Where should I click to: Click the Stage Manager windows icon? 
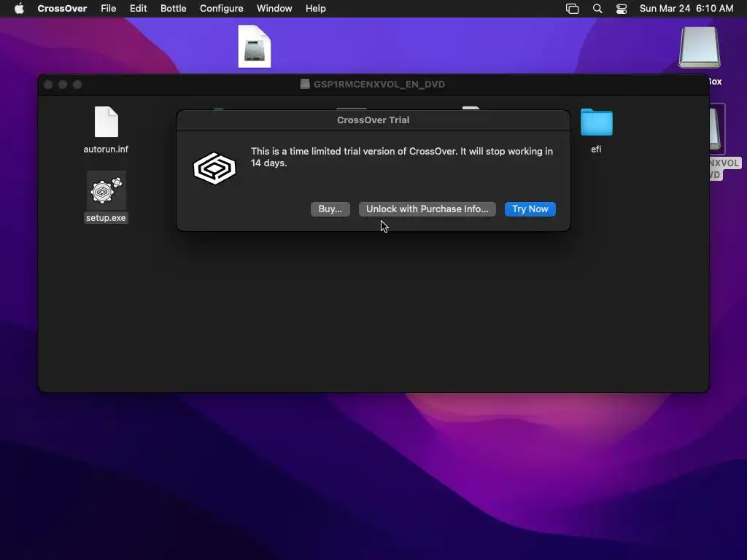(x=572, y=9)
